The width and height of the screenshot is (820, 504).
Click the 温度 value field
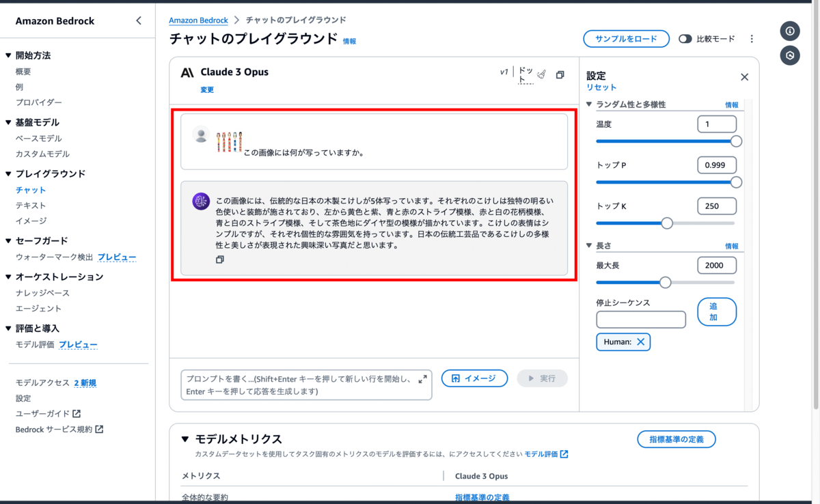coord(717,124)
